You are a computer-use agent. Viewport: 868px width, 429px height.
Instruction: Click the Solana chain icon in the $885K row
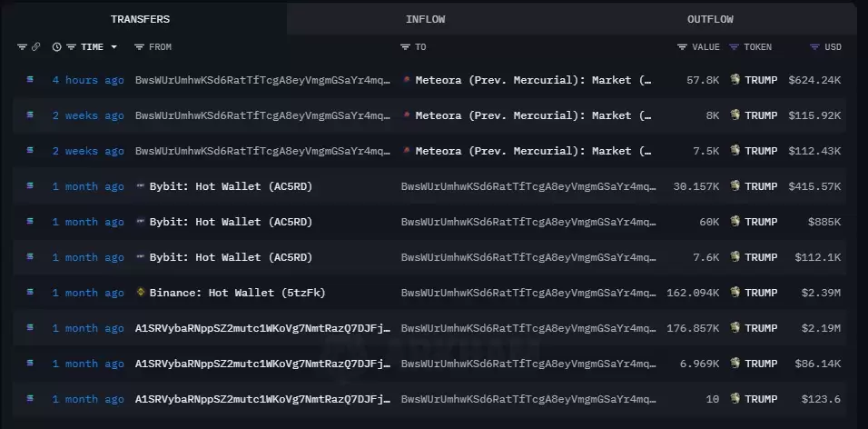(30, 221)
